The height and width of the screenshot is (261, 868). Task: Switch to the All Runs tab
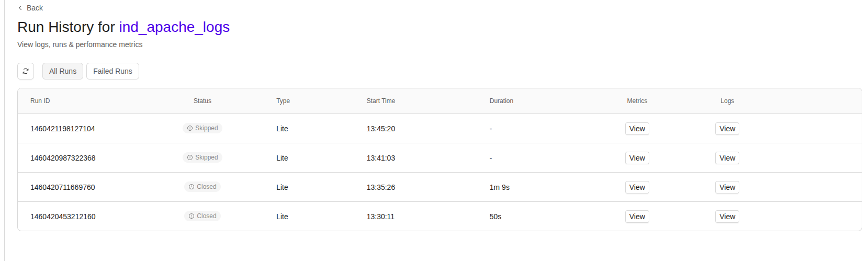(x=63, y=71)
